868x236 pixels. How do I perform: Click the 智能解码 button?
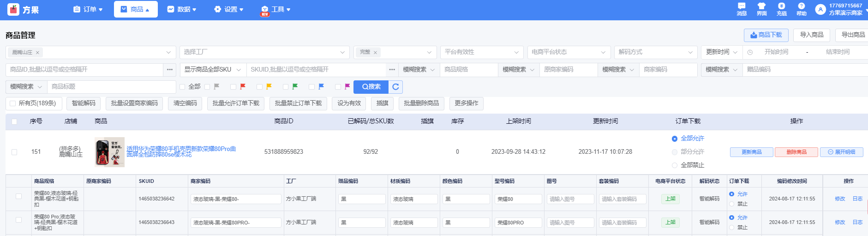(84, 103)
